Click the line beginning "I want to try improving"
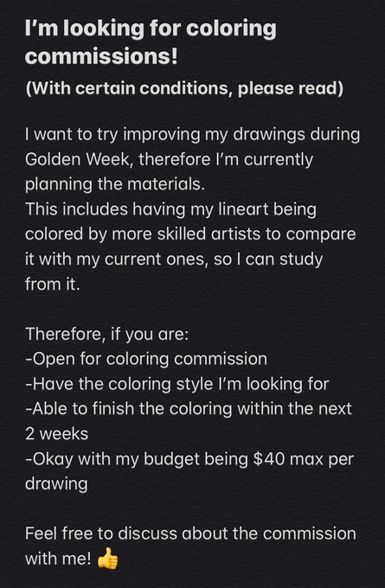The height and width of the screenshot is (588, 385). pos(192,134)
